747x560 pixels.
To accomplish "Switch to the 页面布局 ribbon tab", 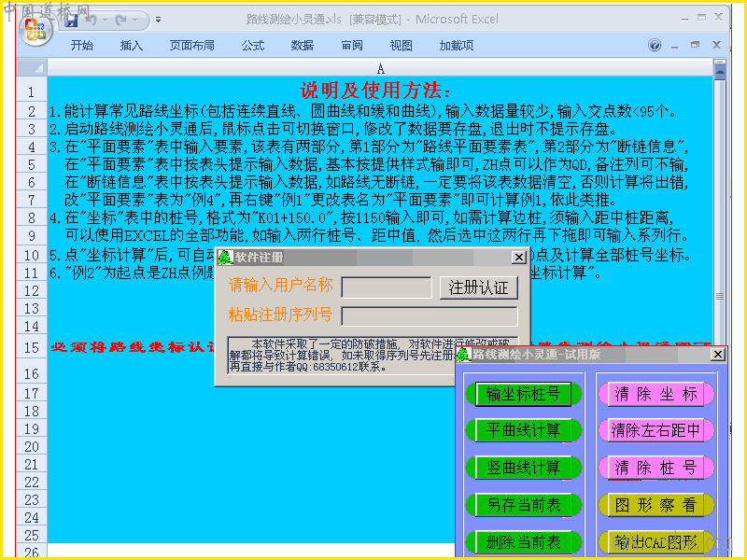I will click(191, 45).
